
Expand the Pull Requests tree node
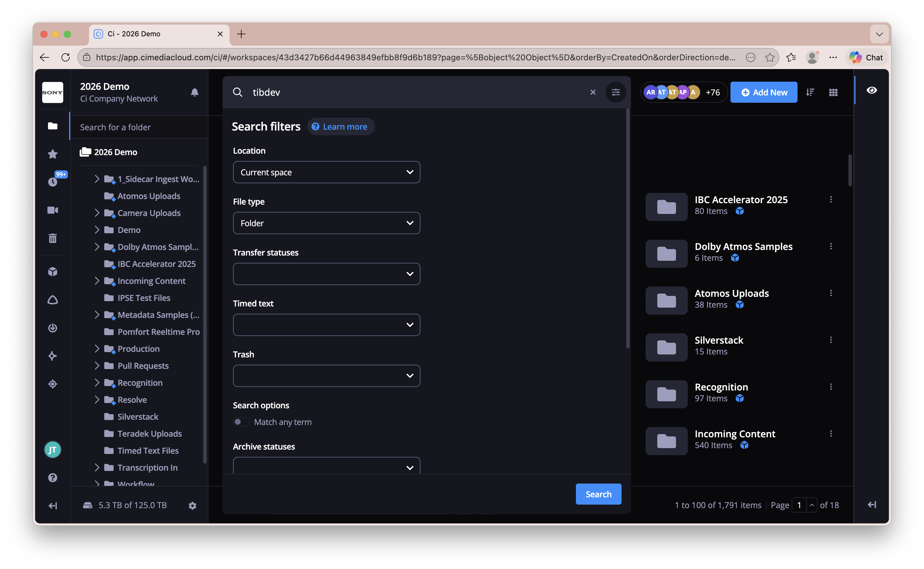click(x=97, y=365)
